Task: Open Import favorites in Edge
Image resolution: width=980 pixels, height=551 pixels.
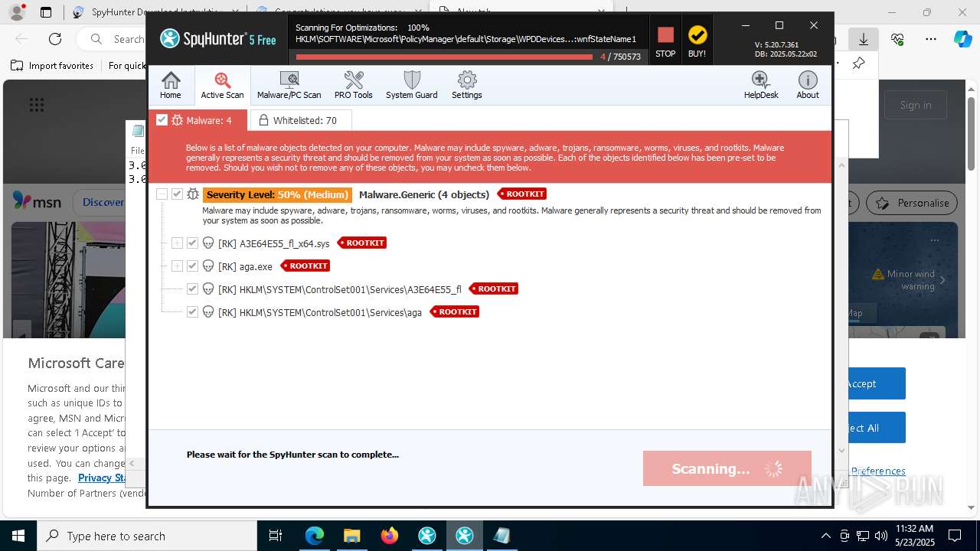Action: point(52,66)
